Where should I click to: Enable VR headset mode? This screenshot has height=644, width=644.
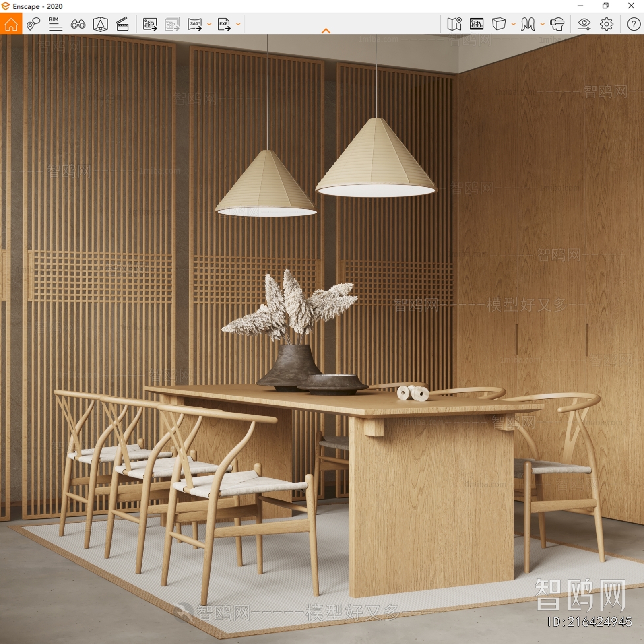(x=557, y=24)
